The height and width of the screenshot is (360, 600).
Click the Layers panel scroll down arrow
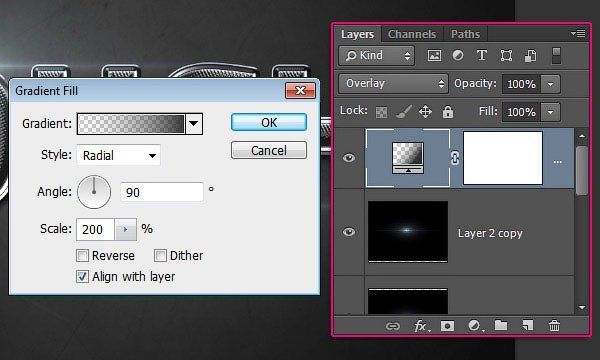point(582,307)
